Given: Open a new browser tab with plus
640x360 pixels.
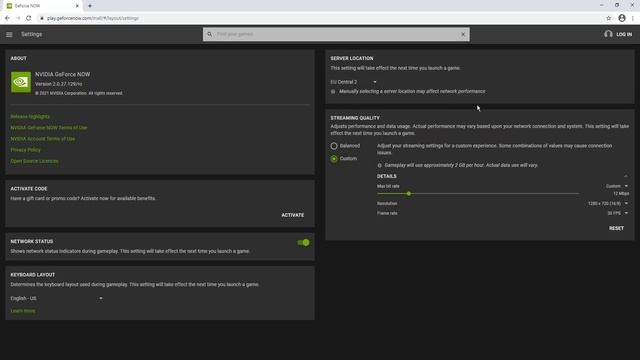Looking at the screenshot, I should point(90,6).
